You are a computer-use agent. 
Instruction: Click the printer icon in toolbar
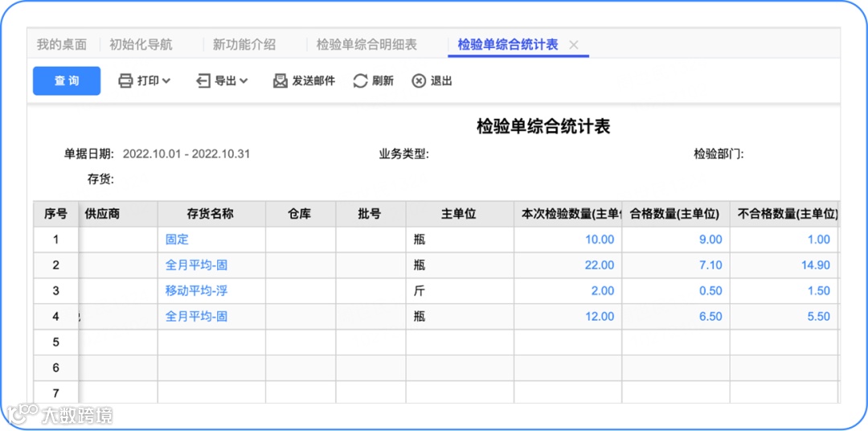[125, 81]
